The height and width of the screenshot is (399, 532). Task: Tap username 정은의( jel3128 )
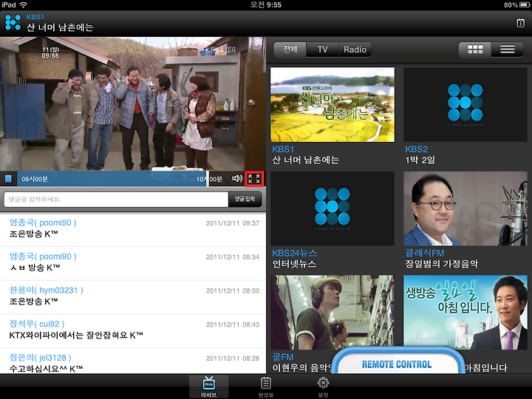(x=40, y=358)
